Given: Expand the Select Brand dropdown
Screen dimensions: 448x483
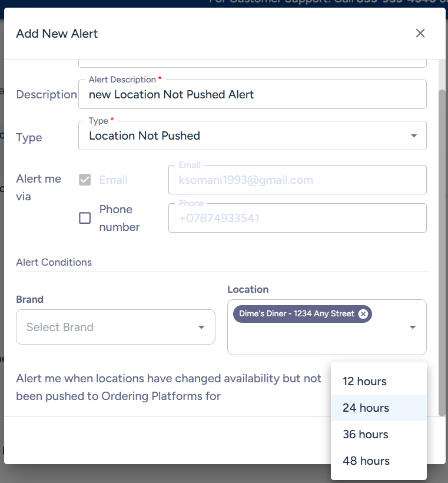Looking at the screenshot, I should [x=201, y=327].
